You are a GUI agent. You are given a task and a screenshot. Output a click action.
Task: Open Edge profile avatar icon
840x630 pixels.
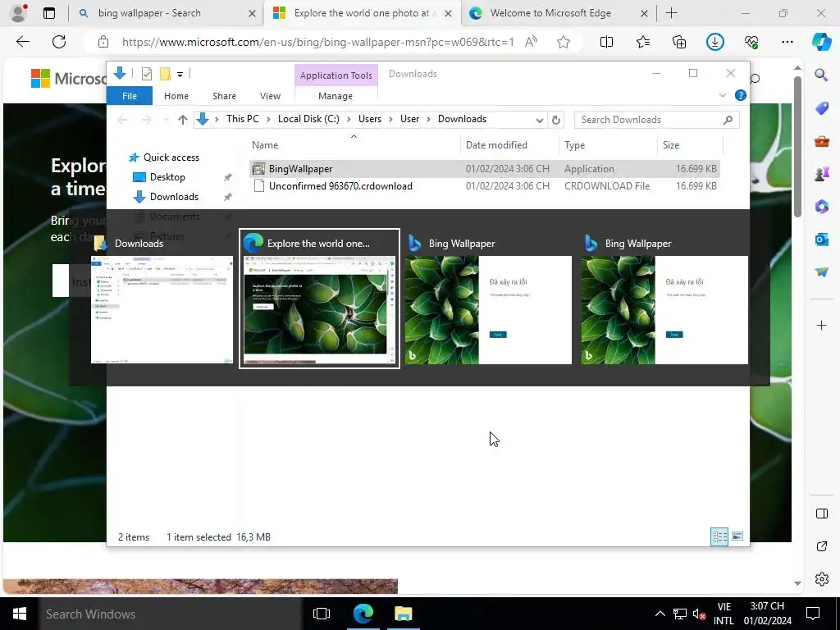click(19, 13)
